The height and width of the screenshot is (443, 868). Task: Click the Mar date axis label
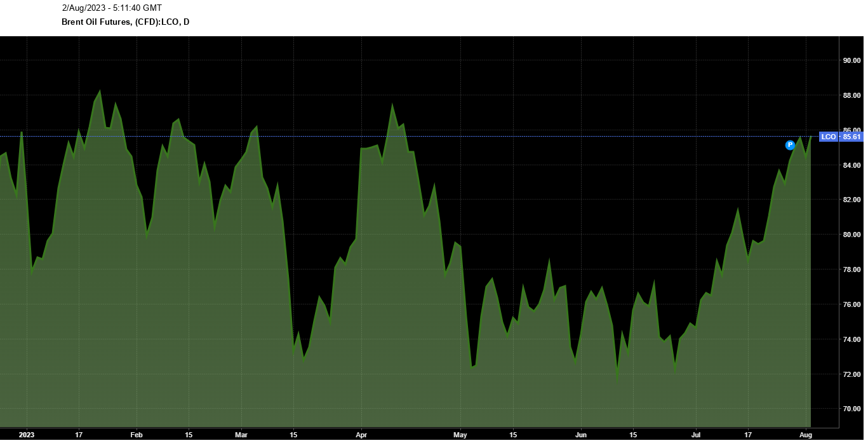tap(241, 435)
